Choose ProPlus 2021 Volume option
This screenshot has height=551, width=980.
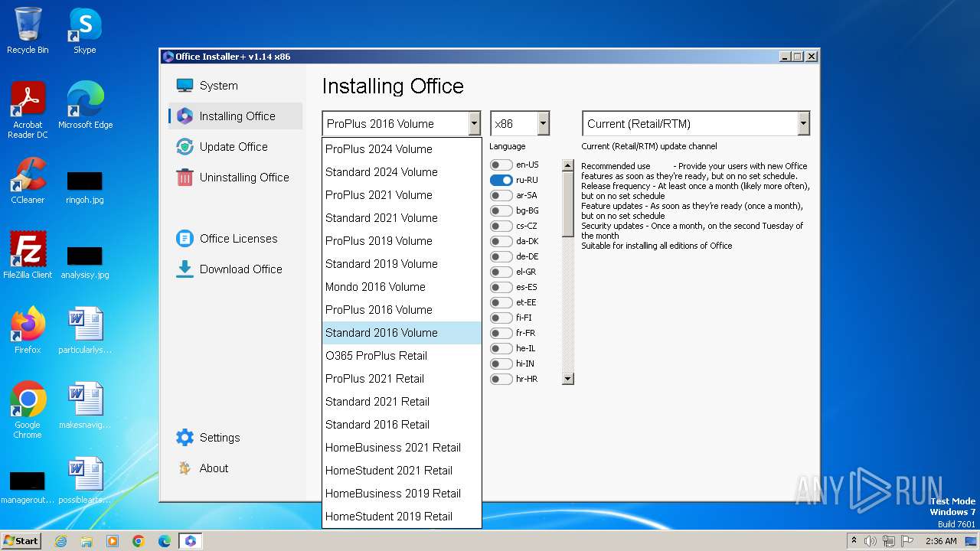point(402,195)
